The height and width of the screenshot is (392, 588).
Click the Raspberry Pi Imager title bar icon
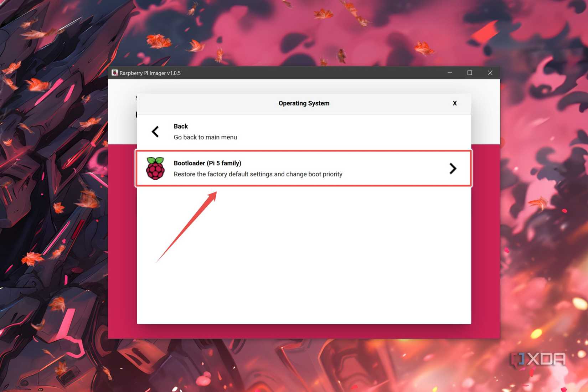point(115,73)
